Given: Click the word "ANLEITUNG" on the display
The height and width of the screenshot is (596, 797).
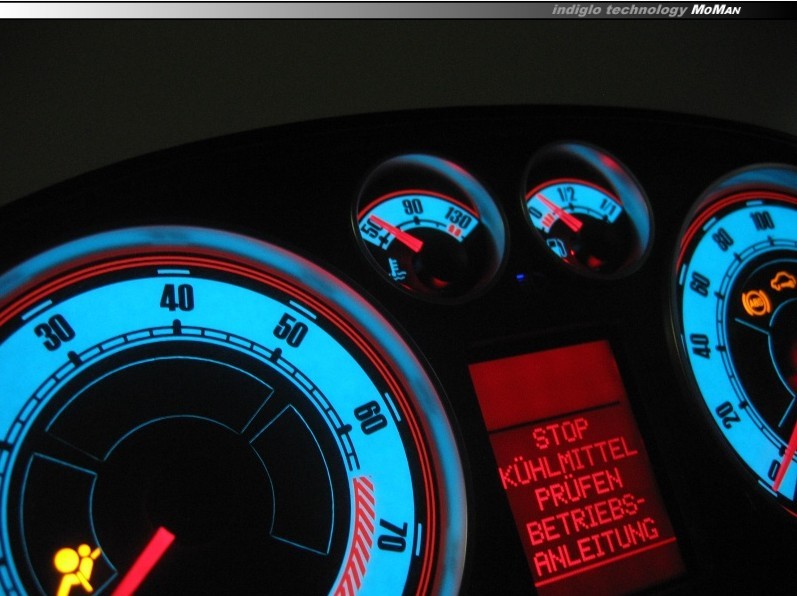Looking at the screenshot, I should (597, 547).
